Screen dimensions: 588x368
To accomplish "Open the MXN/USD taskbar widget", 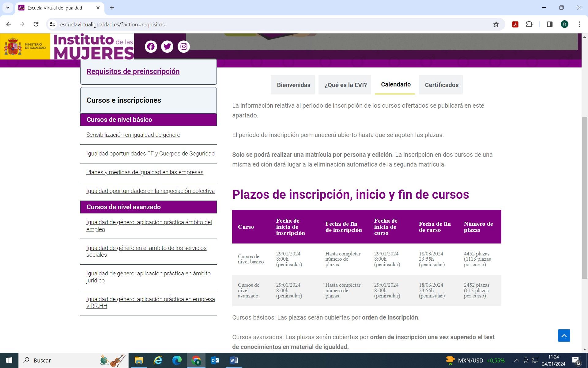I will [x=475, y=360].
